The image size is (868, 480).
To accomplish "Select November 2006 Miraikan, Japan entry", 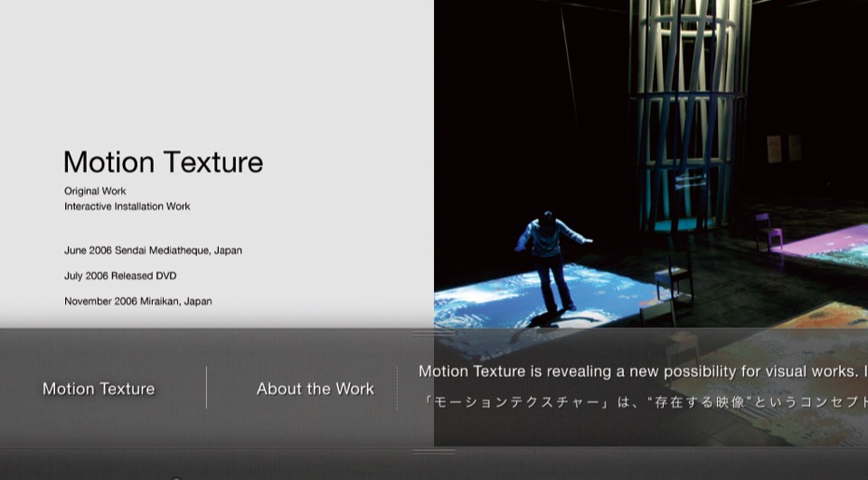I will point(138,301).
